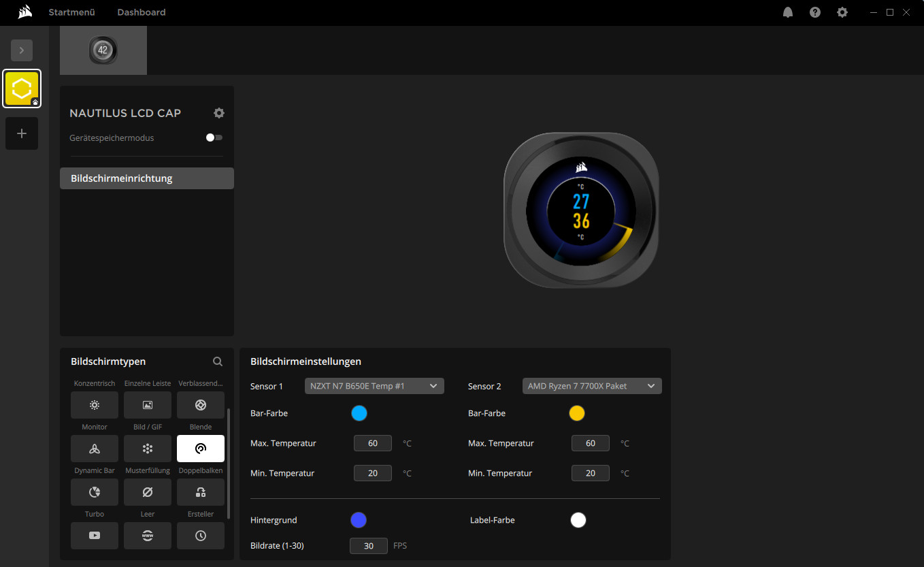Open the Sensor 1 dropdown

[x=374, y=386]
